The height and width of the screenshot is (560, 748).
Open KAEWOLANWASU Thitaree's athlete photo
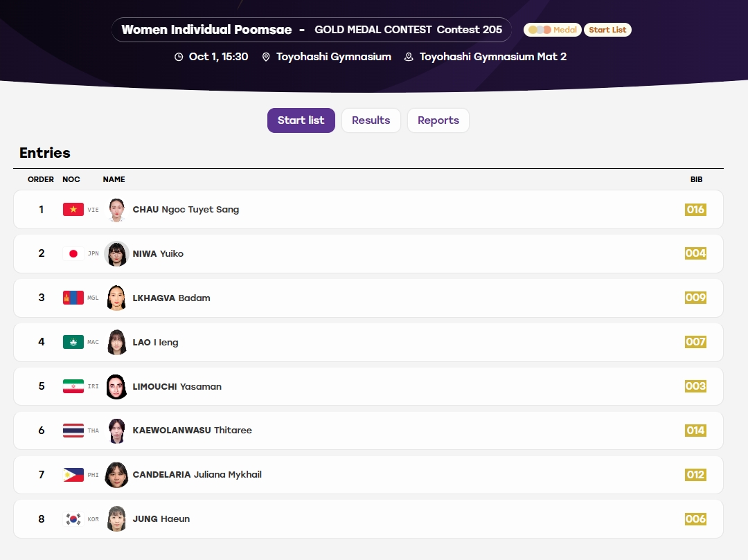116,431
